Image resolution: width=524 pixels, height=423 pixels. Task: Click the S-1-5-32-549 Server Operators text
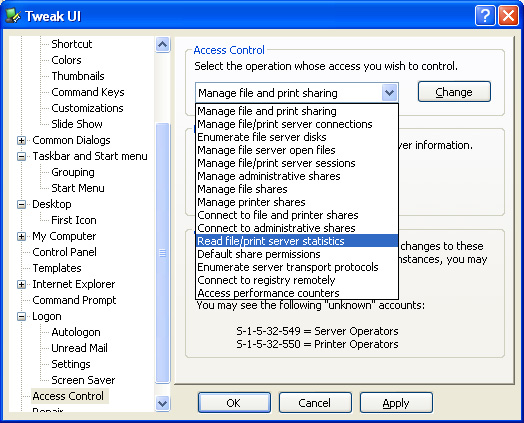pos(317,331)
